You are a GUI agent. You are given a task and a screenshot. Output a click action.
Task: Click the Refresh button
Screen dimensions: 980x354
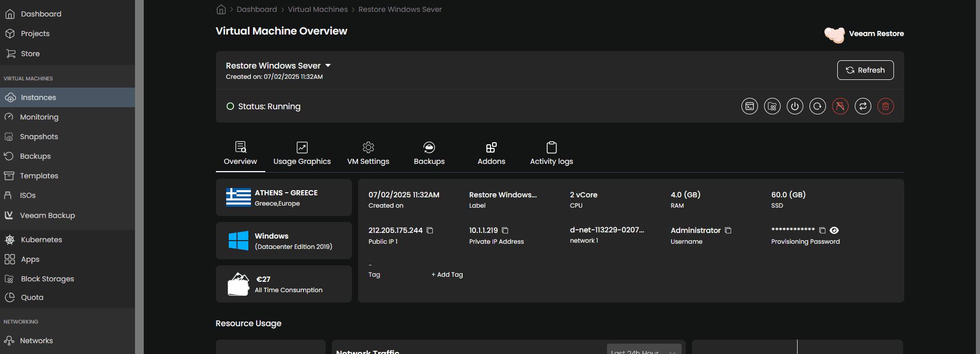[x=865, y=70]
